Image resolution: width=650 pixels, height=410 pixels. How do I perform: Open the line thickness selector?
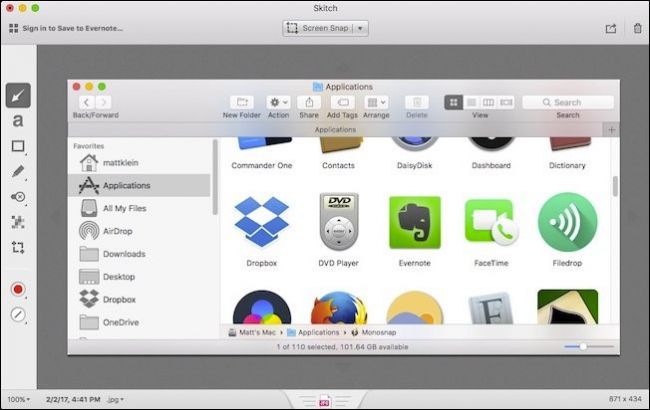tap(18, 315)
